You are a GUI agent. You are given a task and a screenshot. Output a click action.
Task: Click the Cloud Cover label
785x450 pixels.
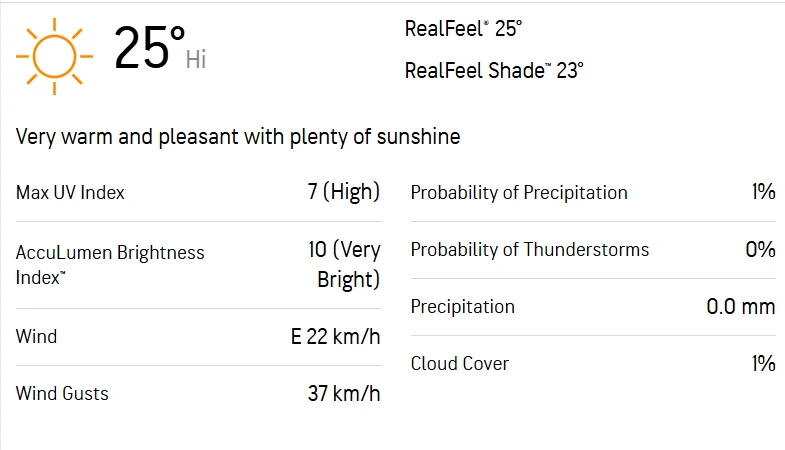click(459, 364)
